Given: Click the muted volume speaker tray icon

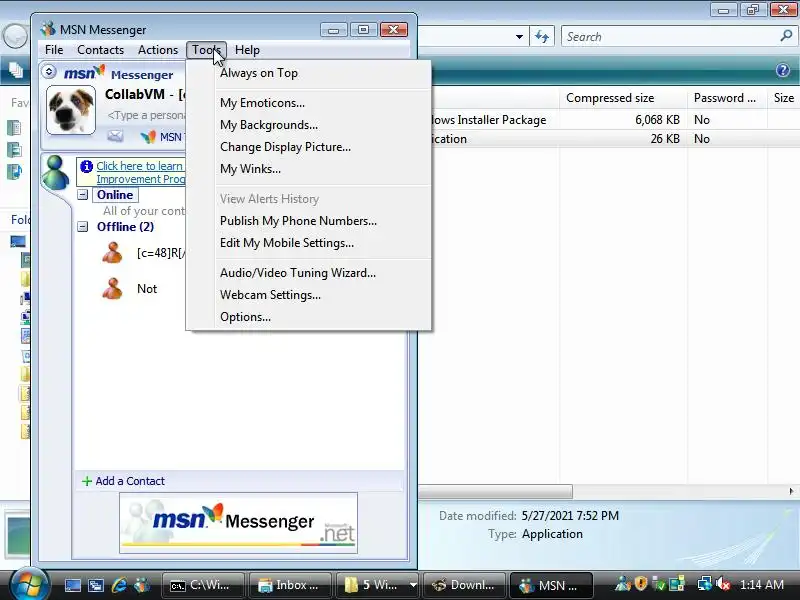Looking at the screenshot, I should 723,584.
